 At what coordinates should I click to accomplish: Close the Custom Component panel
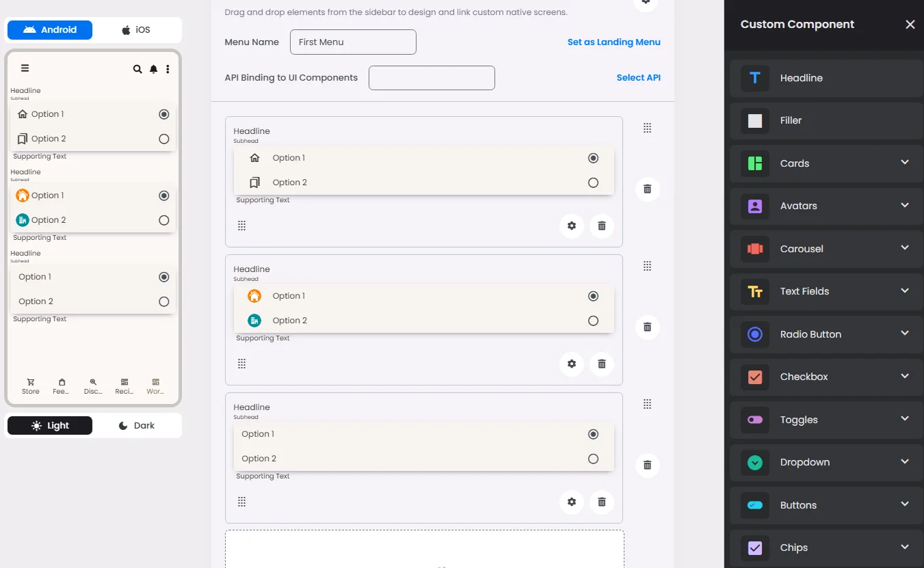click(910, 25)
